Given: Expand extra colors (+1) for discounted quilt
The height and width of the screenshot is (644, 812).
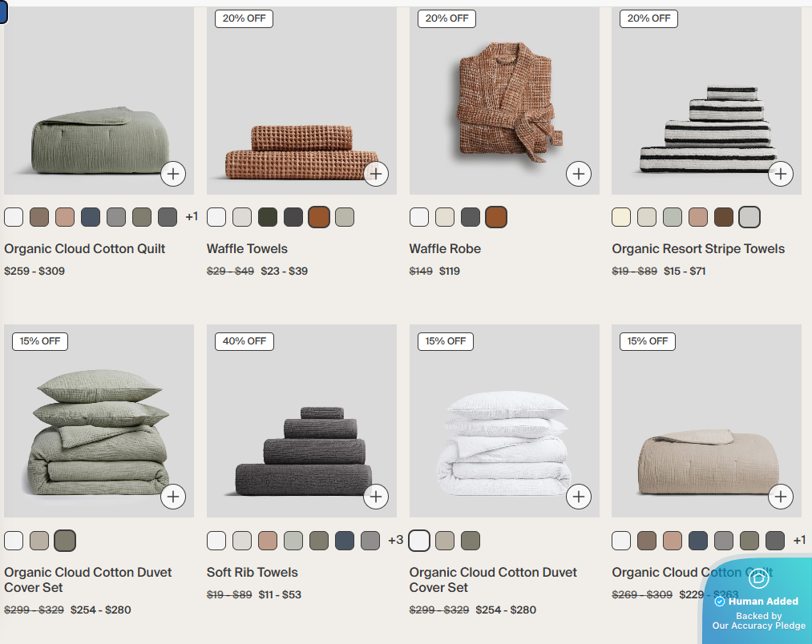Looking at the screenshot, I should pos(799,540).
